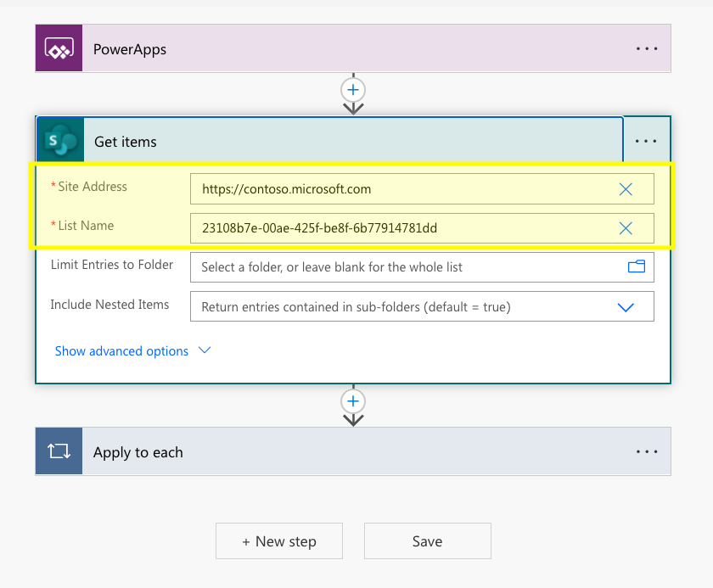Select the SharePoint connector icon on Get items
The image size is (713, 588).
click(59, 140)
